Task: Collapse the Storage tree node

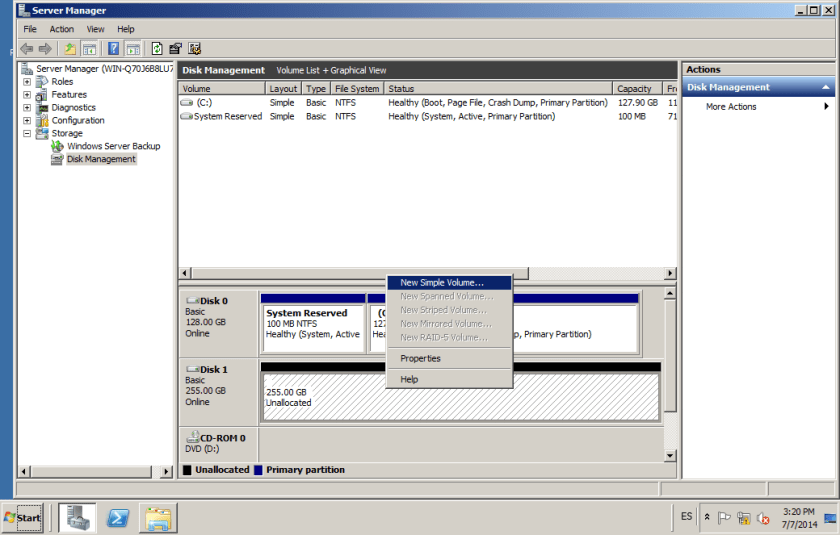Action: click(27, 133)
